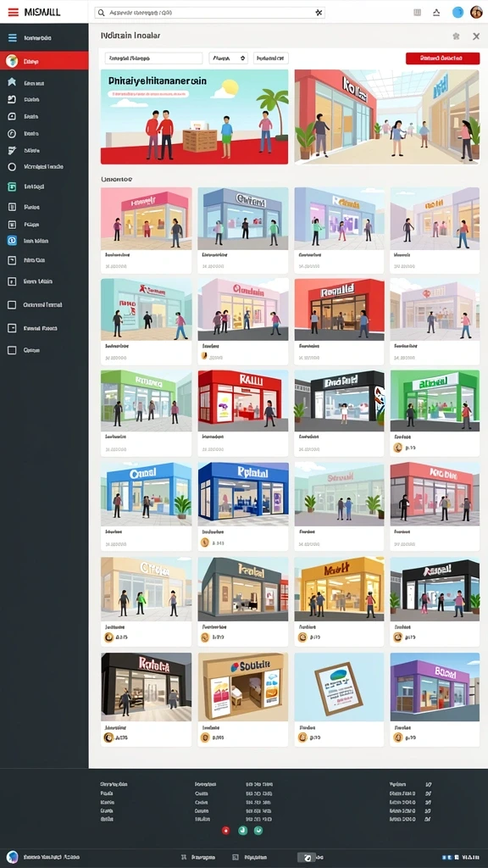Click into the top search bar
This screenshot has width=488, height=868.
click(210, 12)
